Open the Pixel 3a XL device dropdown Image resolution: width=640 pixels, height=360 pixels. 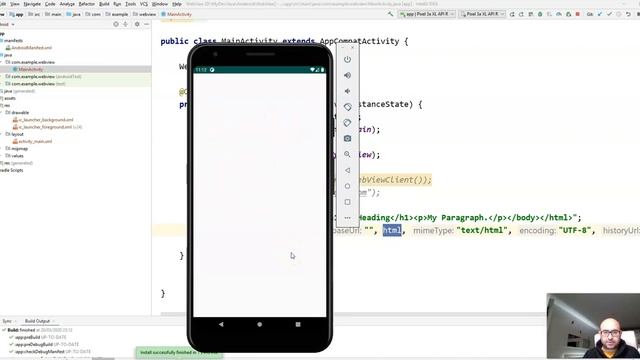click(482, 14)
